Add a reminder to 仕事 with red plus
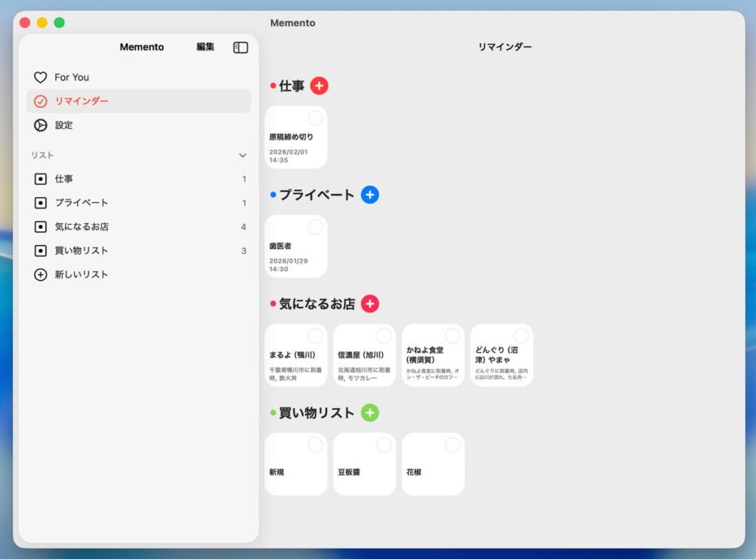 point(319,86)
